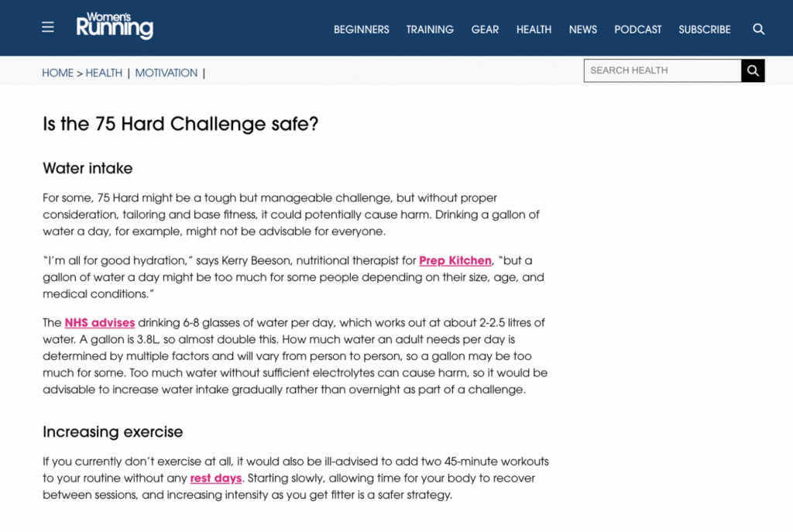Click the '75 Hard Challenge safe' heading

click(x=180, y=124)
